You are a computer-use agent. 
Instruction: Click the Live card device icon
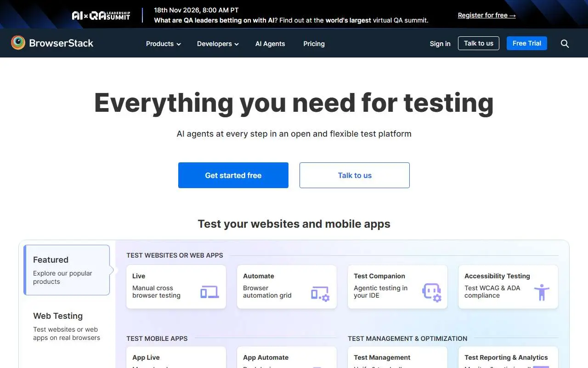pos(209,292)
